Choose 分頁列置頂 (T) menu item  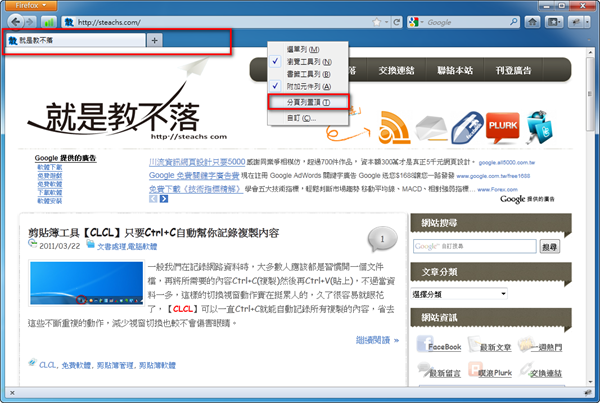pyautogui.click(x=308, y=102)
